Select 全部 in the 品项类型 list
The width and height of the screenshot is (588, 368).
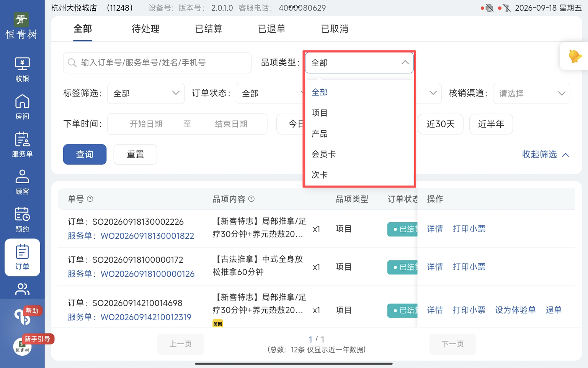pyautogui.click(x=359, y=92)
